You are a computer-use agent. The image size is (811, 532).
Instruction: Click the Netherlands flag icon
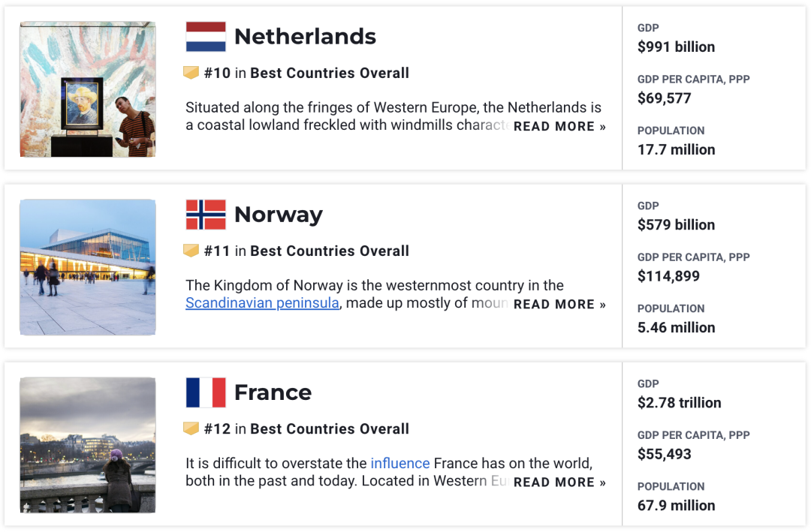pyautogui.click(x=206, y=37)
